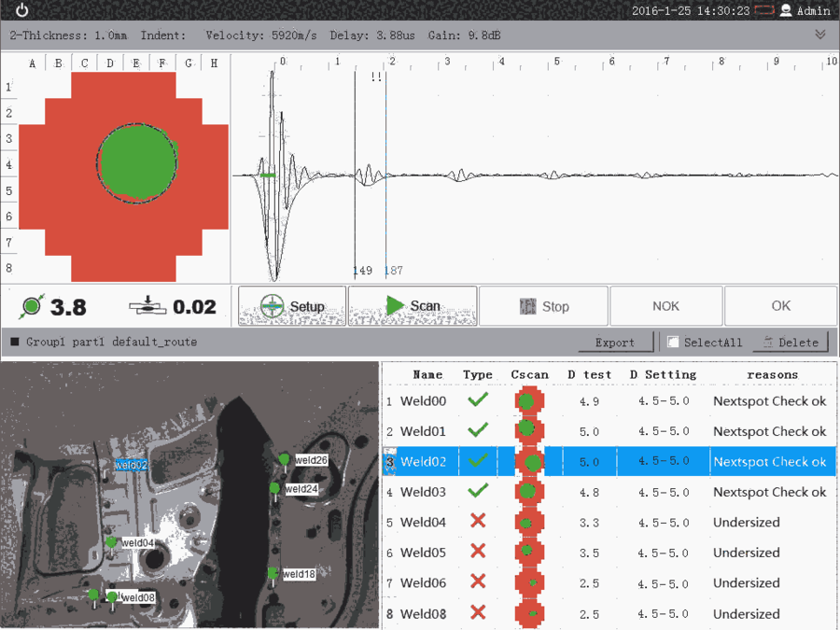This screenshot has height=630, width=840.
Task: Click the green nugget in the C-scan map
Action: (136, 161)
